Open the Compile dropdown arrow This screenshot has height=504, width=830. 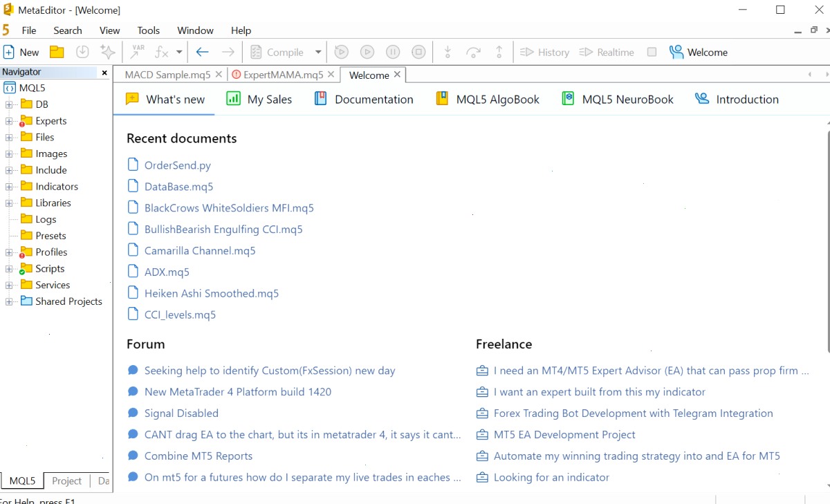pos(318,52)
